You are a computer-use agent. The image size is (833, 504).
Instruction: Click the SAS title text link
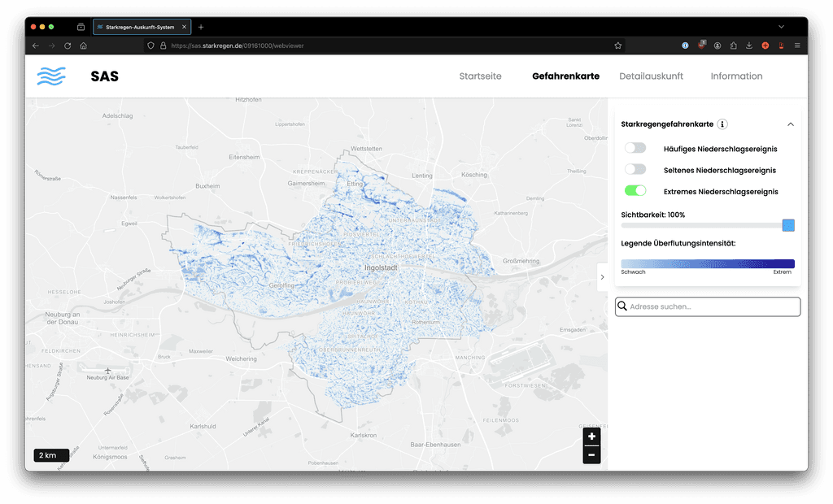point(105,76)
